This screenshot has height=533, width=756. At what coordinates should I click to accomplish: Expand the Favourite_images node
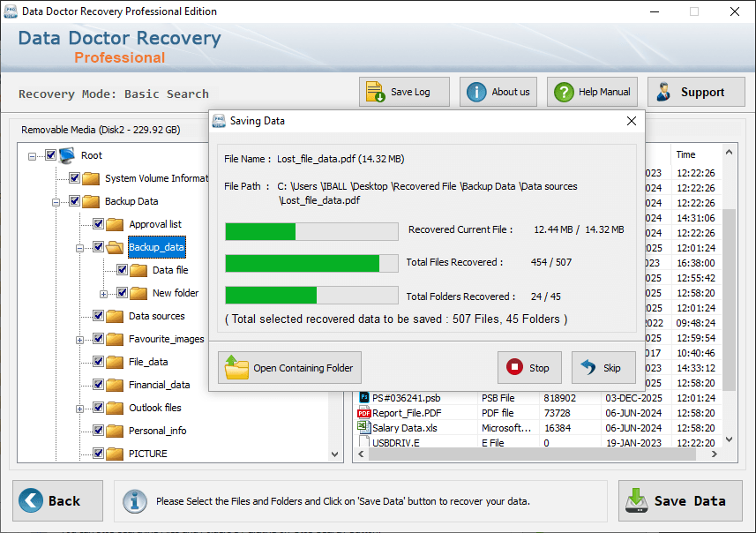pos(79,340)
